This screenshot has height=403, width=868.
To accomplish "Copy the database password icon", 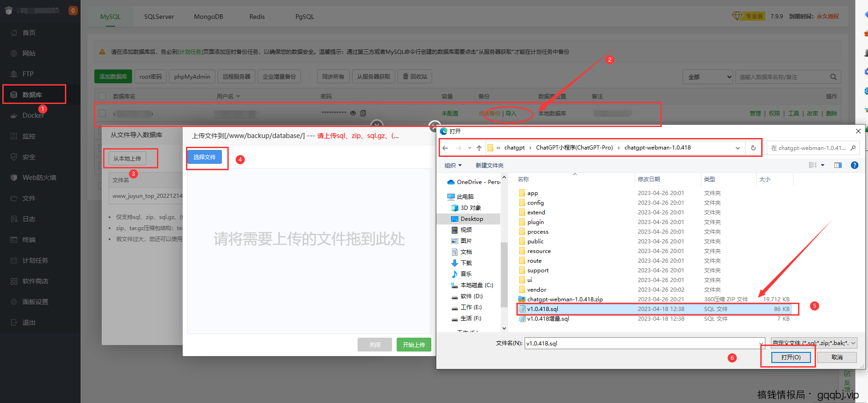I will coord(363,113).
